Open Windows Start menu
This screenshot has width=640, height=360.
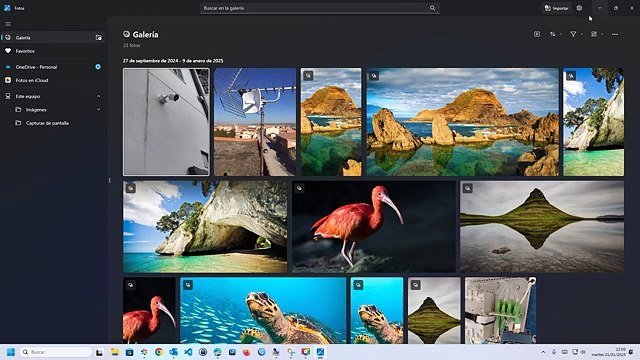(x=11, y=352)
